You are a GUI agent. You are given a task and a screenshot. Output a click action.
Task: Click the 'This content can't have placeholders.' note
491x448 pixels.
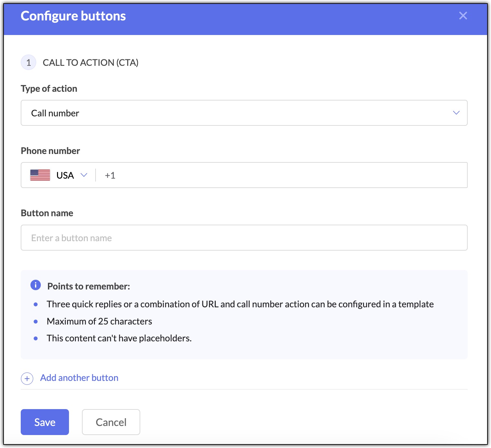(119, 338)
